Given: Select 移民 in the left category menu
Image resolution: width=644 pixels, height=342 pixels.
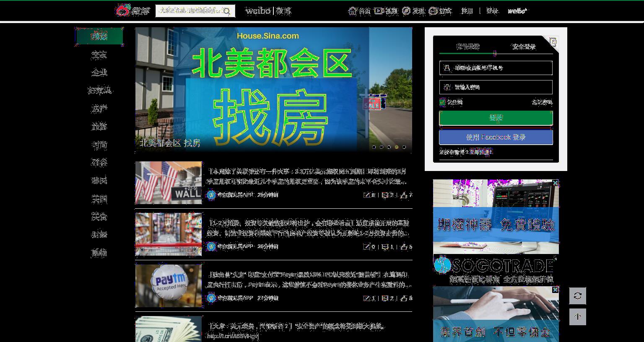Looking at the screenshot, I should [x=99, y=181].
